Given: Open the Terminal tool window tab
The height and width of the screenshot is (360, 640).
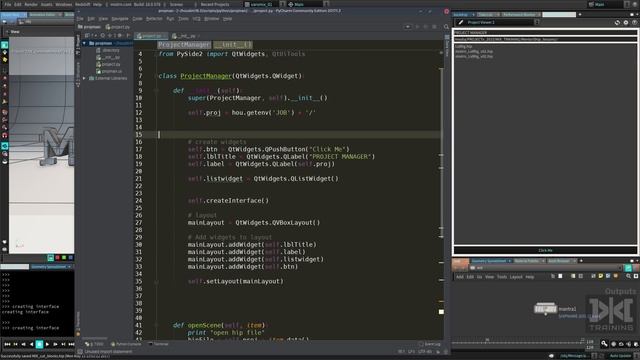Looking at the screenshot, I should tap(158, 344).
